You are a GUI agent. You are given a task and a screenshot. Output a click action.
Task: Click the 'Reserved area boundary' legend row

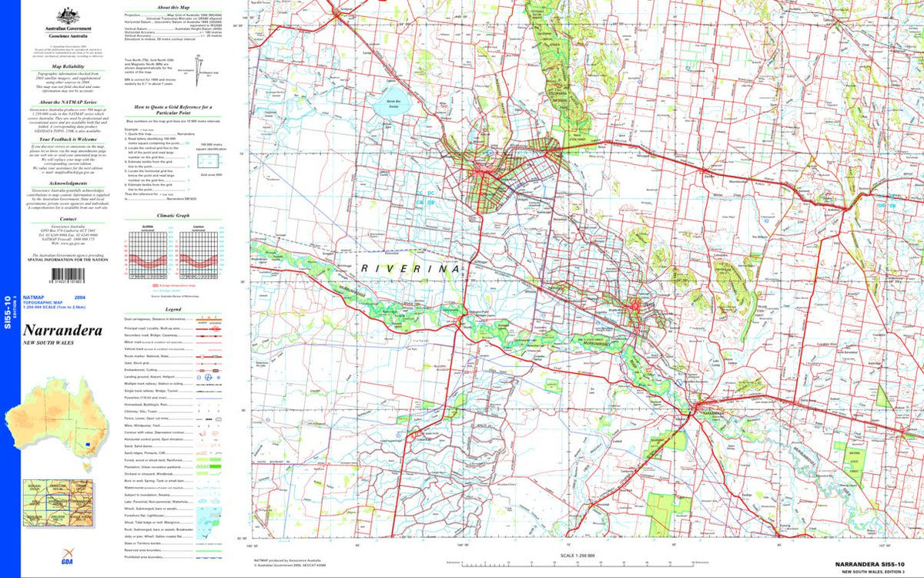pyautogui.click(x=173, y=549)
